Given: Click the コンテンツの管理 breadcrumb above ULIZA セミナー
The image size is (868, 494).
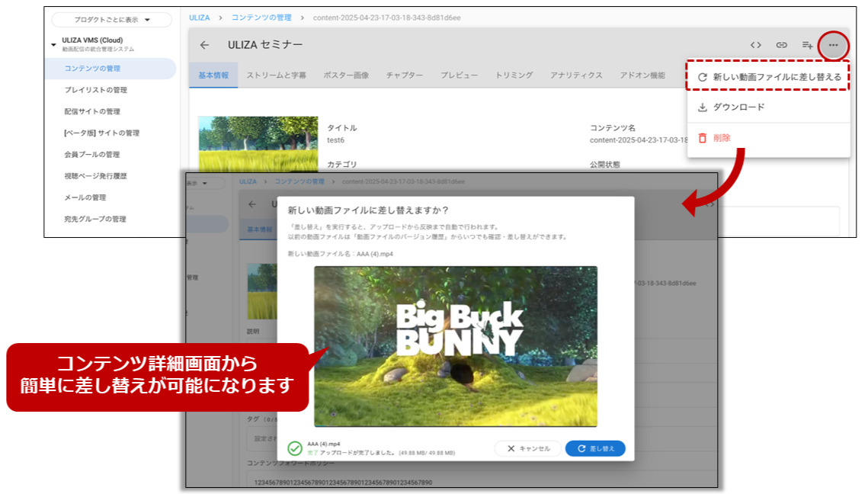Looking at the screenshot, I should (261, 18).
